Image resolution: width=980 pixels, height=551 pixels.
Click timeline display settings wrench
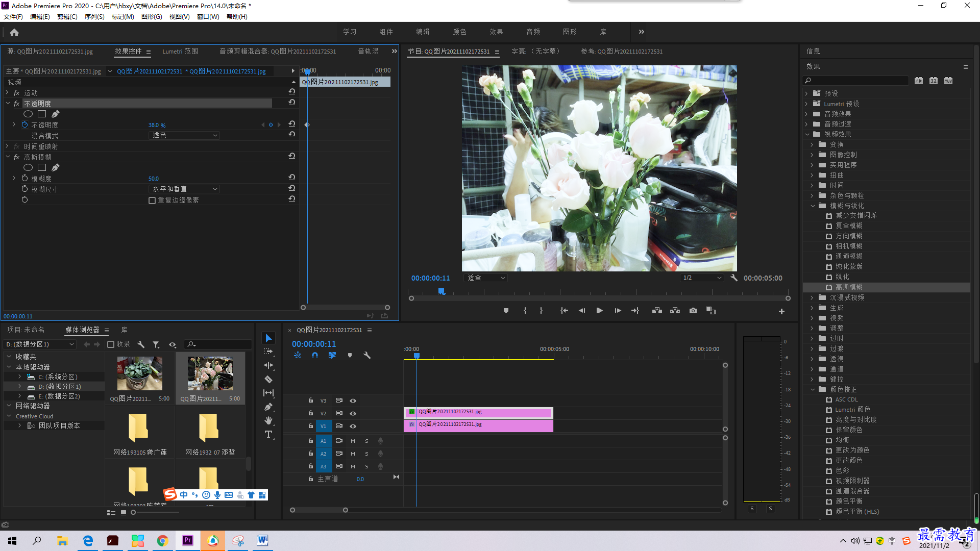pos(367,355)
